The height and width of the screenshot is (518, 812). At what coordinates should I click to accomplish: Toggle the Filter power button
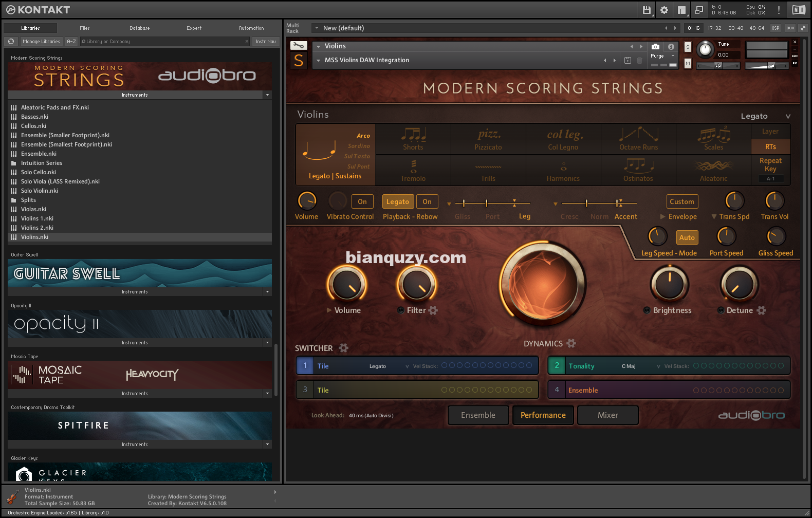401,310
